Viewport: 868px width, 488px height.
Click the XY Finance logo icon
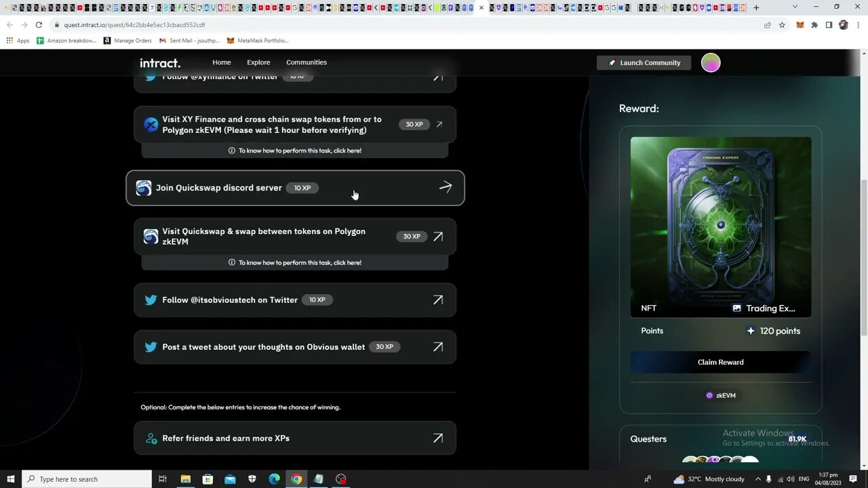coord(151,125)
